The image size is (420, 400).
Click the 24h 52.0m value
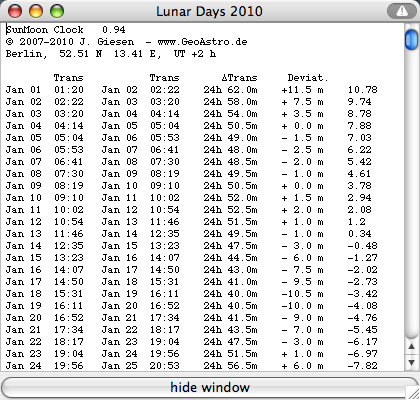point(230,198)
